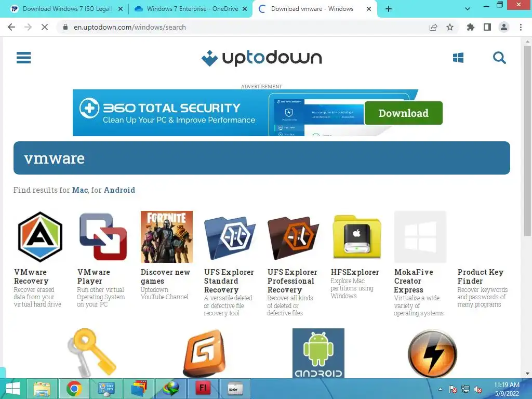Screen dimensions: 532x399
Task: Click the page vertical scrollbar
Action: click(x=527, y=141)
